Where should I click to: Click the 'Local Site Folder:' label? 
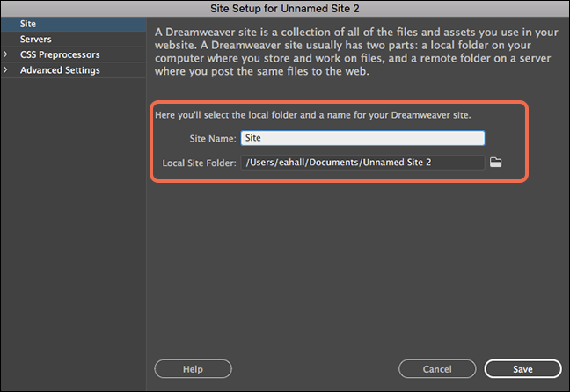pos(199,163)
